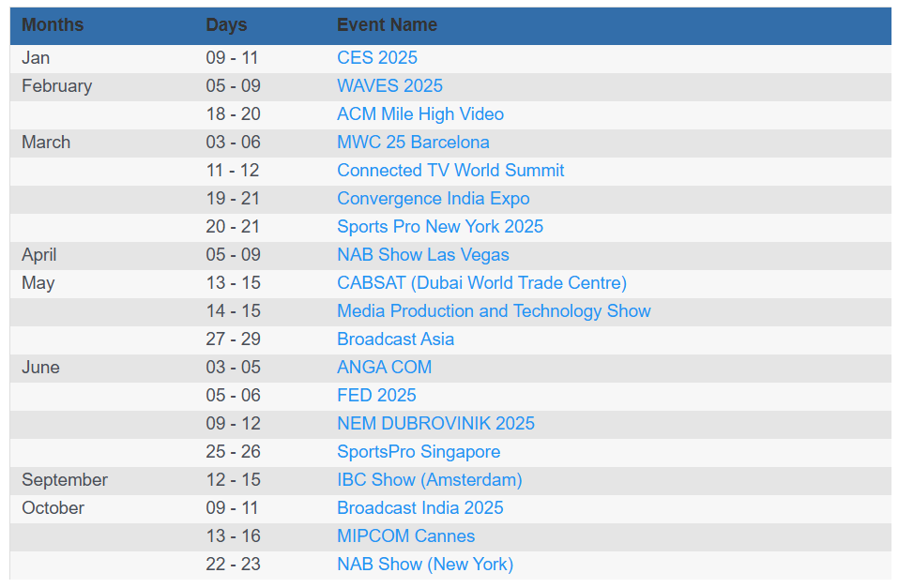Open Convergence India Expo link

(x=433, y=198)
